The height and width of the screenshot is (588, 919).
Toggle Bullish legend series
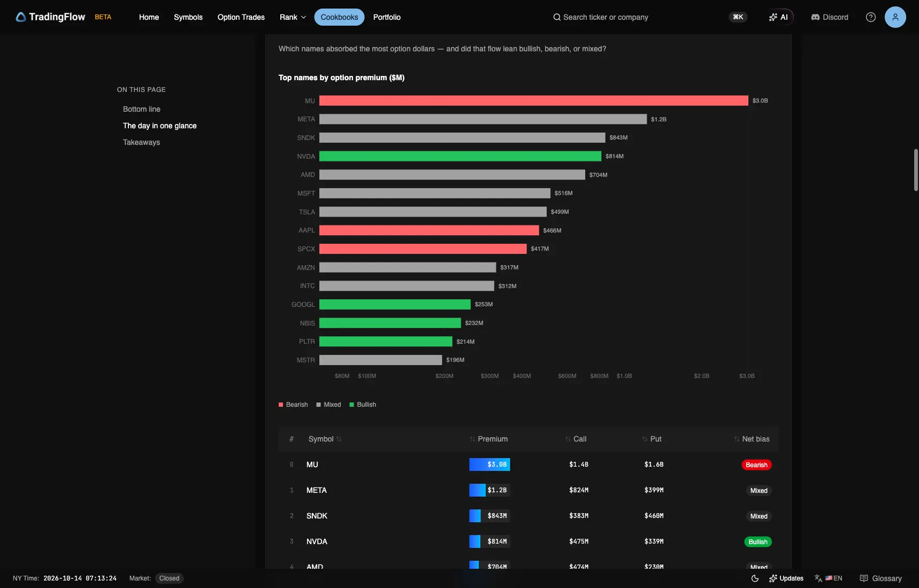(x=363, y=405)
